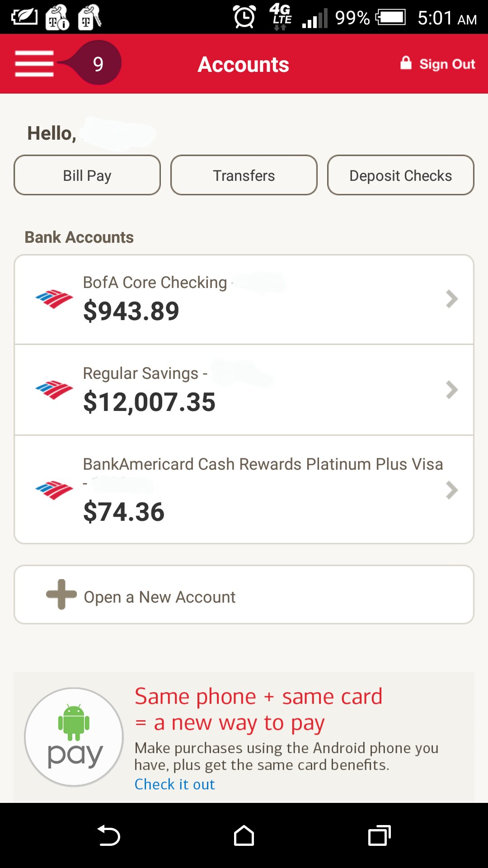Image resolution: width=488 pixels, height=868 pixels.
Task: Expand Regular Savings account chevron
Action: click(x=451, y=390)
